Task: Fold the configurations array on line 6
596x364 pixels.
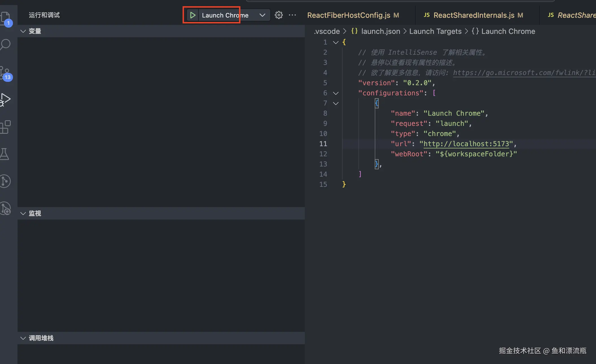Action: tap(336, 93)
